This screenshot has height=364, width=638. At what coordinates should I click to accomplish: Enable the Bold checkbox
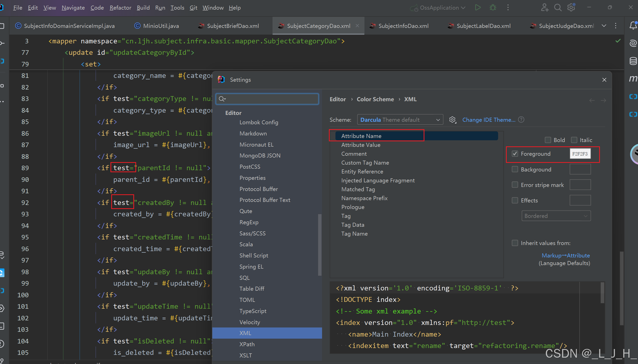point(548,140)
